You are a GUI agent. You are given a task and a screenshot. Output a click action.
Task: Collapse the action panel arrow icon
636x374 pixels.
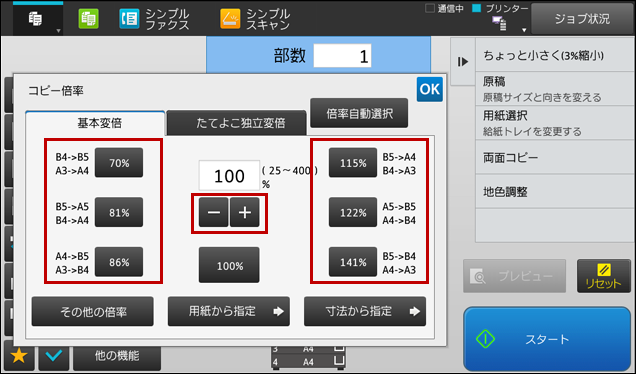pyautogui.click(x=463, y=62)
